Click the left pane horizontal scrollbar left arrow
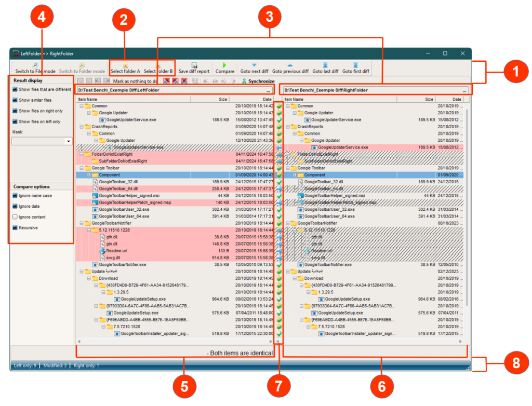The height and width of the screenshot is (406, 532). 79,341
